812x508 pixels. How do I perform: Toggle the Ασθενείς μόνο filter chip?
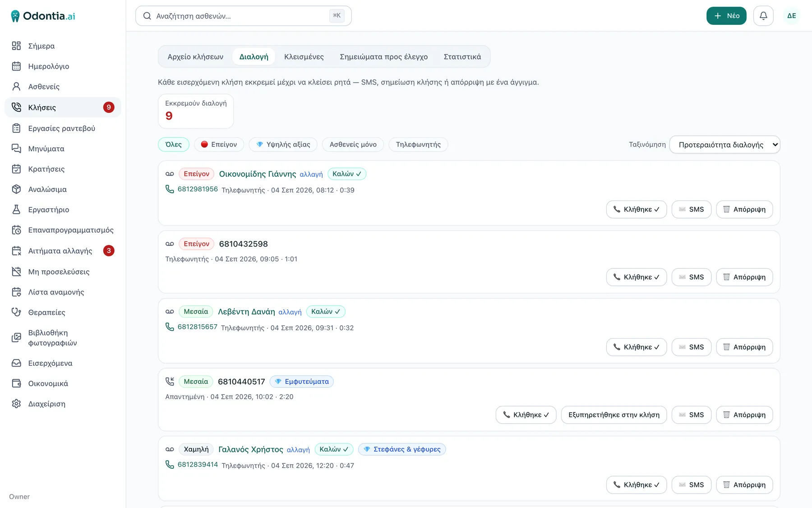353,144
